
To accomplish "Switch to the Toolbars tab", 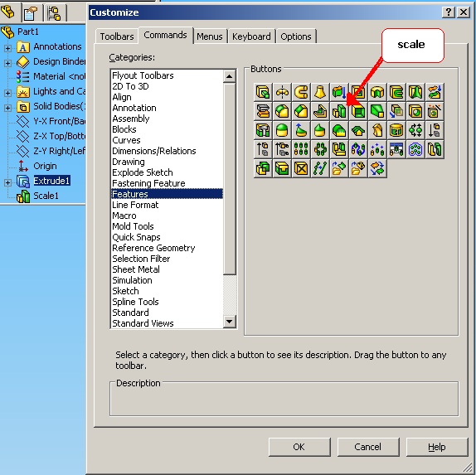I will 117,36.
